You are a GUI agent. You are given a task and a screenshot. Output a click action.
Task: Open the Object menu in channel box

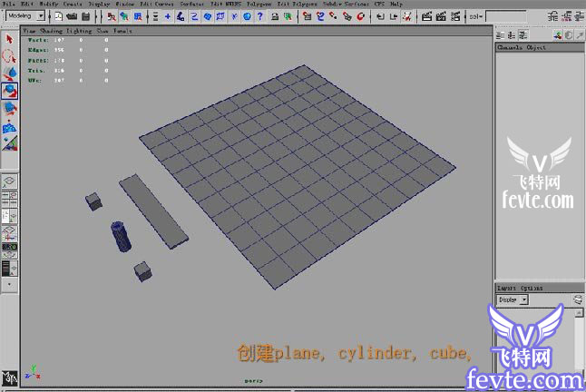[536, 47]
